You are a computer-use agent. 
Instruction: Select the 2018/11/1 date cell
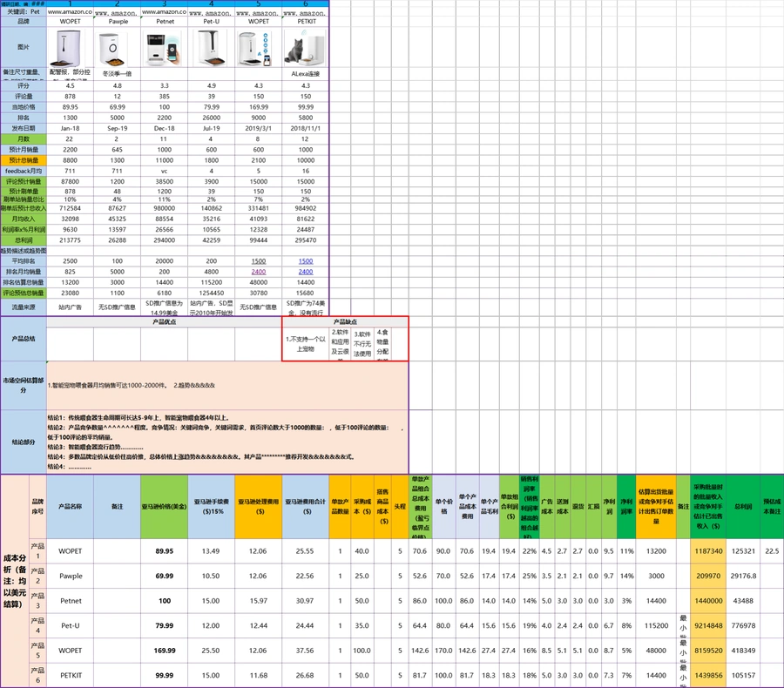point(306,129)
